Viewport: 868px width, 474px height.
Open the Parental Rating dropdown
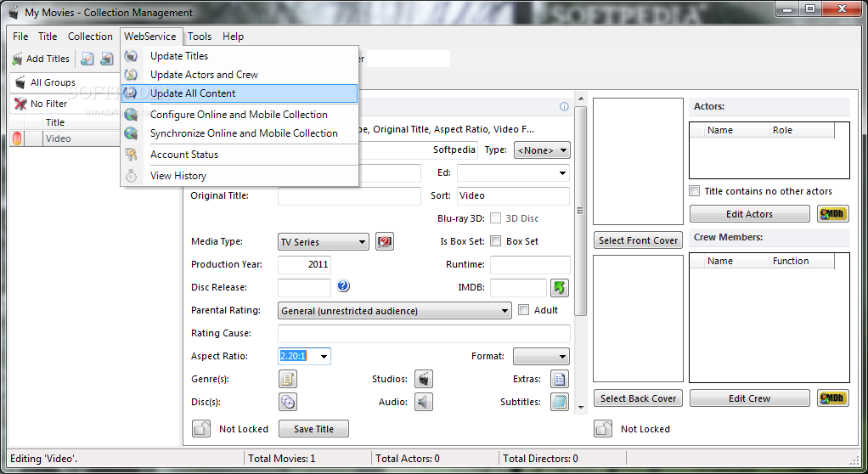(394, 311)
